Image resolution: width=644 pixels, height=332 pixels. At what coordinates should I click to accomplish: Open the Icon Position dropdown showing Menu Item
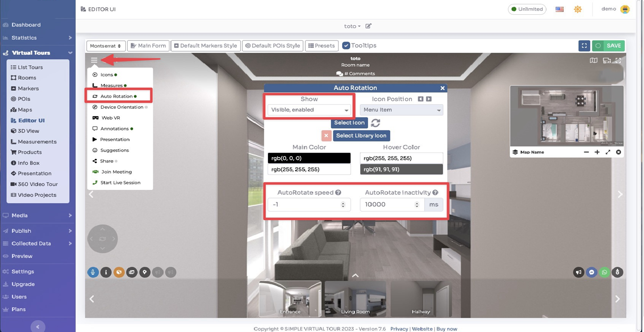click(x=401, y=110)
